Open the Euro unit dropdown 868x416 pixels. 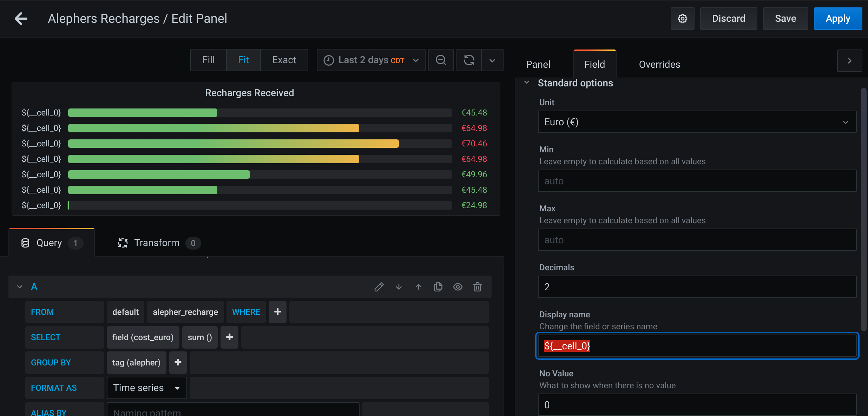[x=697, y=122]
